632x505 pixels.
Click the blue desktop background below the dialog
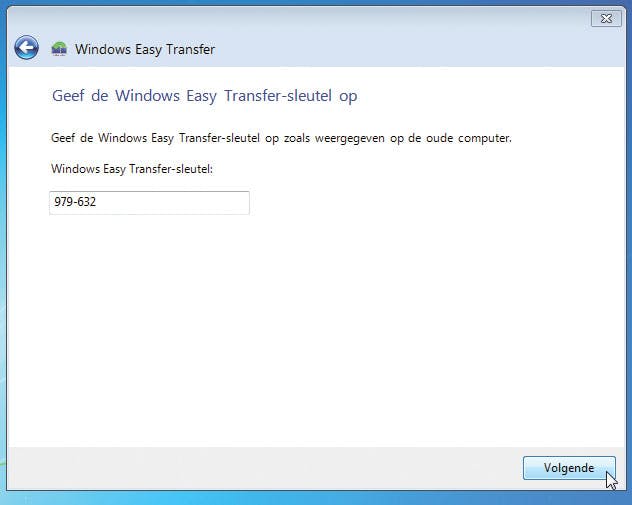coord(314,499)
